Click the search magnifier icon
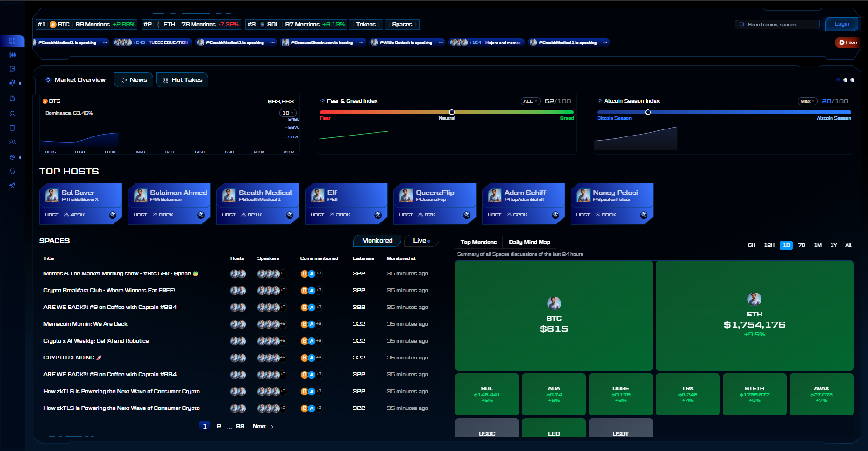868x451 pixels. click(741, 24)
